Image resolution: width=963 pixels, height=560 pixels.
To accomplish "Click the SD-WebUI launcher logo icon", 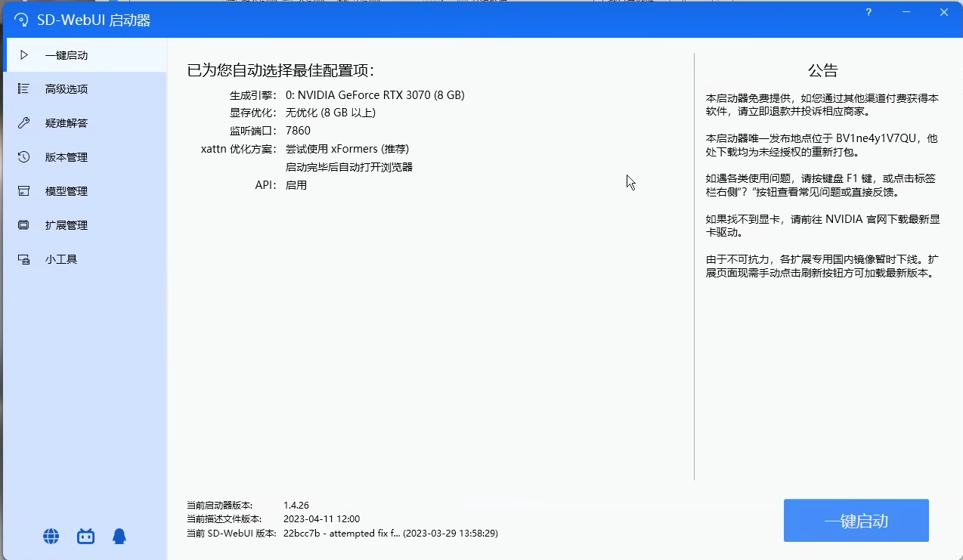I will 21,20.
